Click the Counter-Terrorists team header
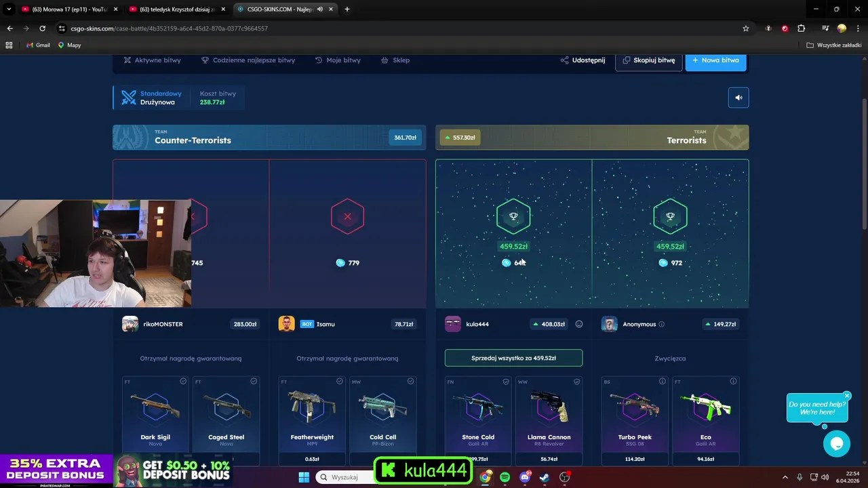The height and width of the screenshot is (488, 868). [269, 138]
